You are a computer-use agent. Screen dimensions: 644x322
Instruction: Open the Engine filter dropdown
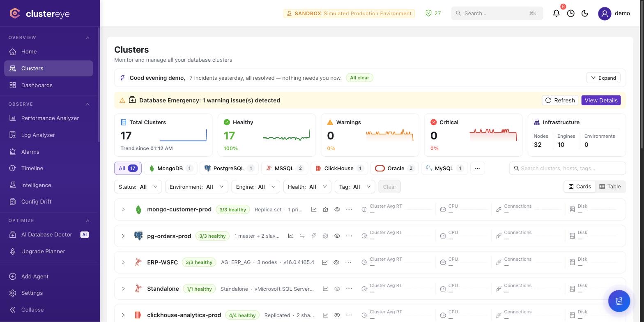coord(255,187)
